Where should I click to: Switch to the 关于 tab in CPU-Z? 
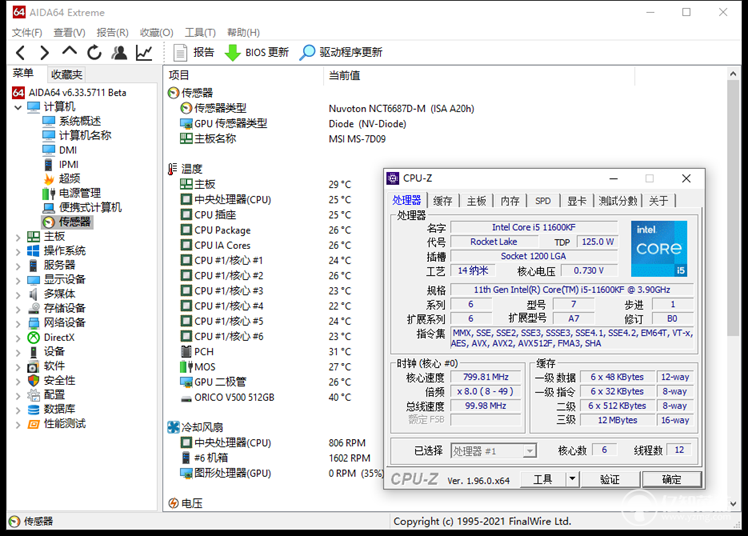(x=659, y=201)
